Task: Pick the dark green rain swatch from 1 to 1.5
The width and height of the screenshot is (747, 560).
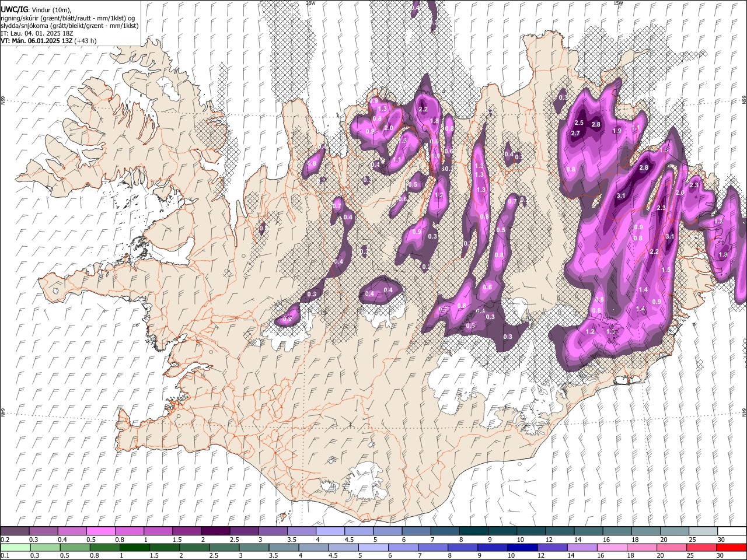Action: tap(134, 547)
